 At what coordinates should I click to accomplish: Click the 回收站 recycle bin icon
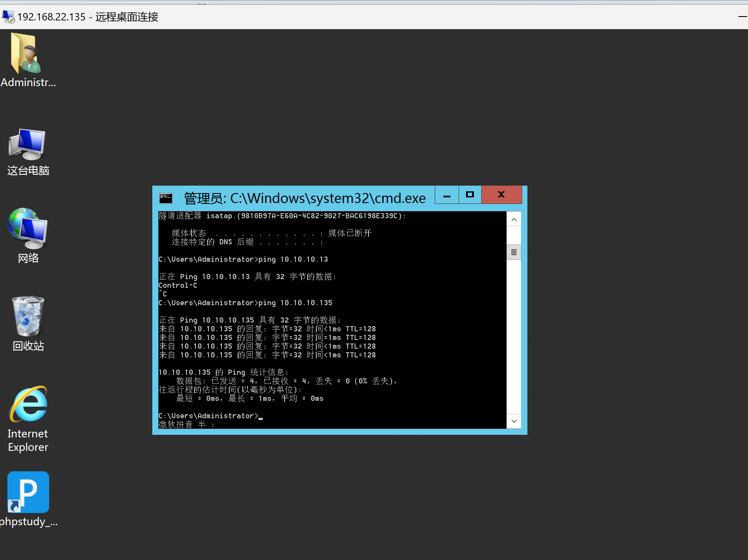coord(28,317)
